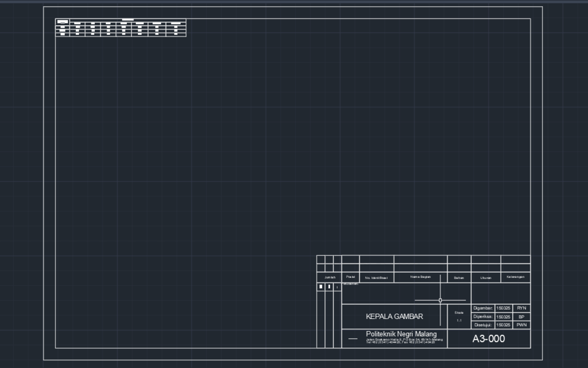Click the Diperiksa checker row
Screen dimensions: 588x368
point(484,316)
